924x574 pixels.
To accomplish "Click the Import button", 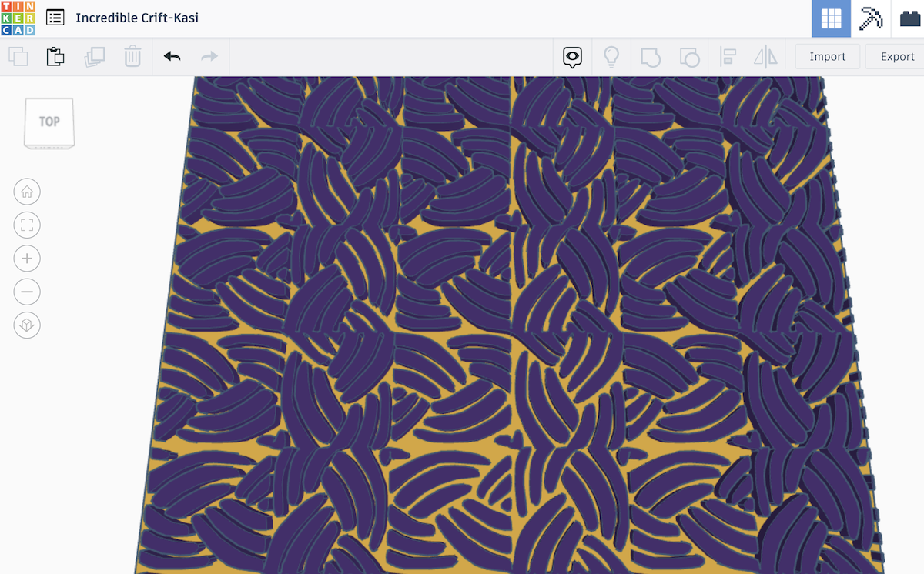I will pos(827,56).
